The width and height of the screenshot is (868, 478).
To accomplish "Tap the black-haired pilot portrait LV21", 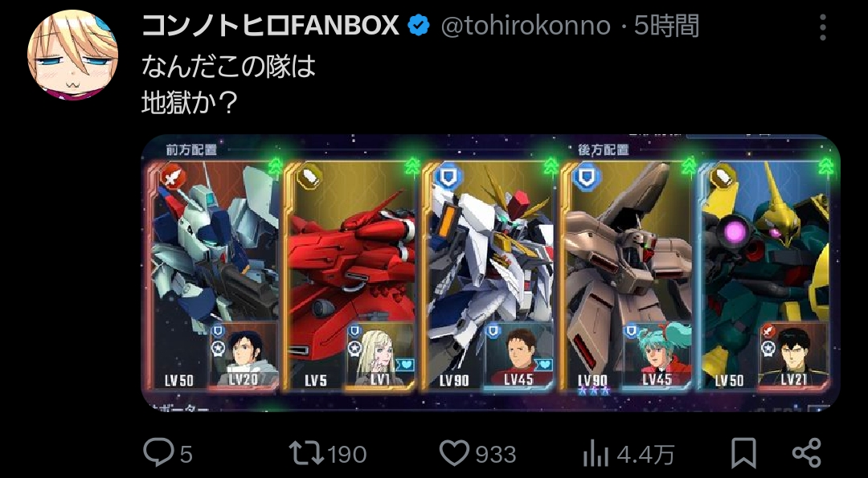I will click(794, 354).
